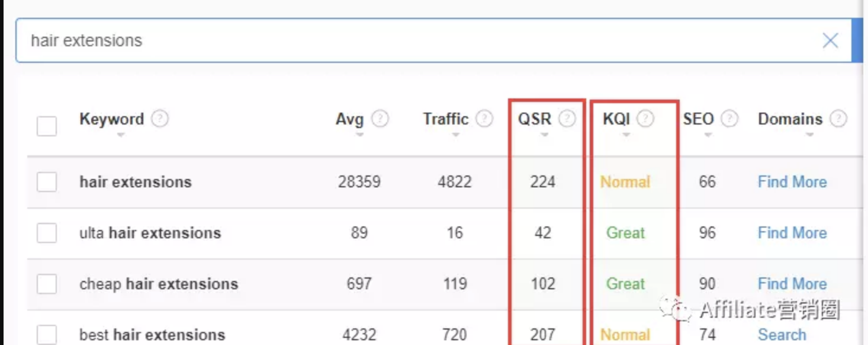Image resolution: width=868 pixels, height=345 pixels.
Task: Click Traffic value 16
Action: click(455, 233)
